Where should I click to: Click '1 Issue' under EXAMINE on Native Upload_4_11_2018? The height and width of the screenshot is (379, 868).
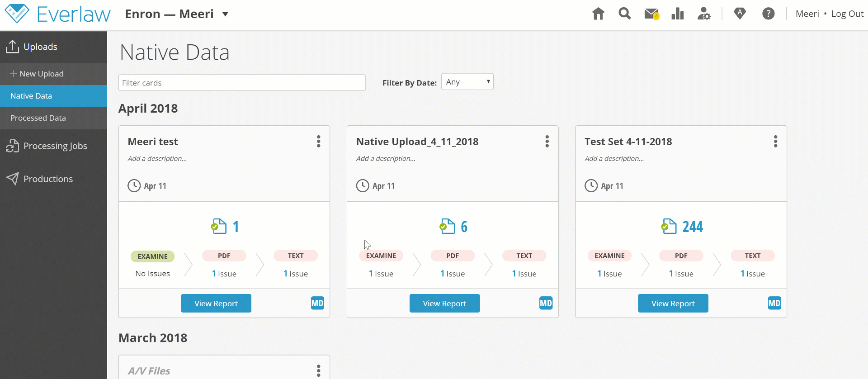click(381, 274)
